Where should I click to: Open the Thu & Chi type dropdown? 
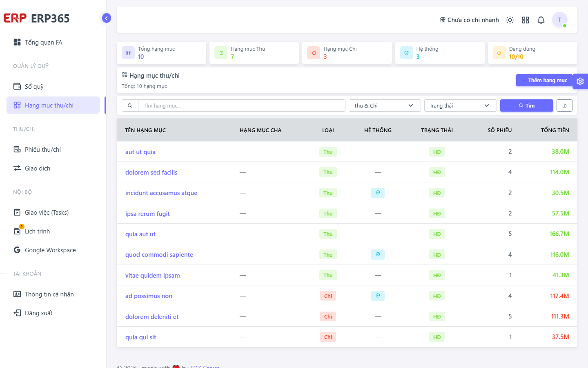(385, 105)
